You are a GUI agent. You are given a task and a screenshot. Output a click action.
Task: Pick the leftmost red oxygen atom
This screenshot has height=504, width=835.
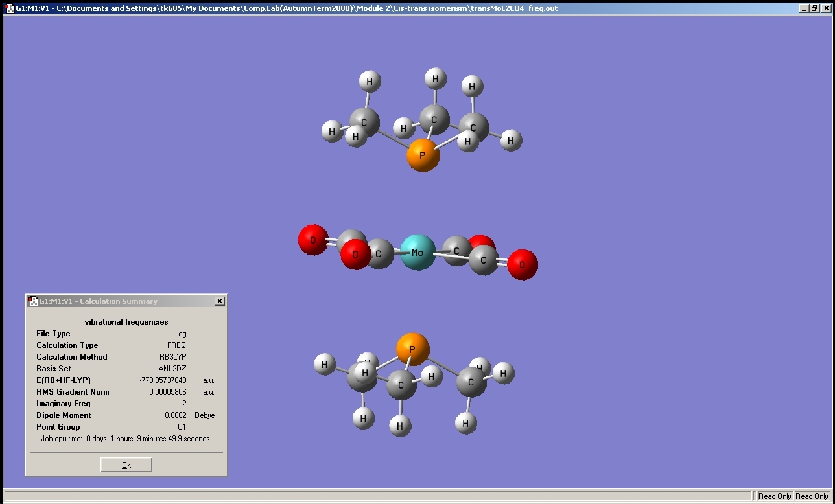click(312, 240)
